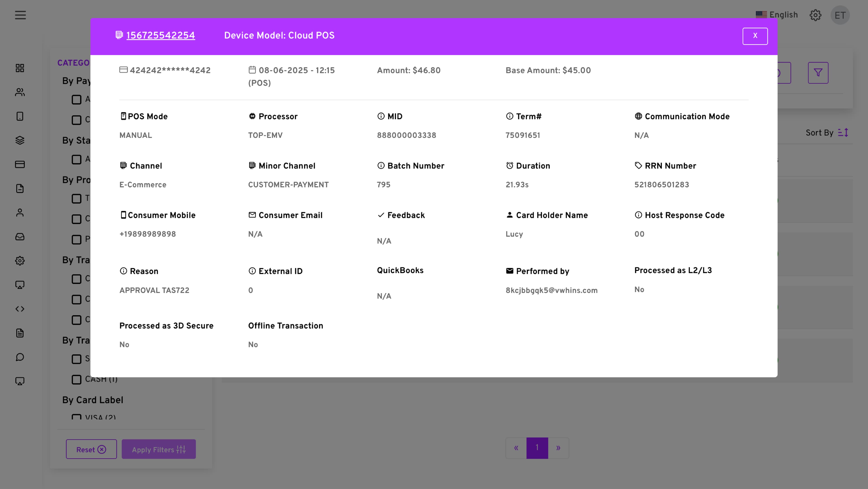The width and height of the screenshot is (868, 489).
Task: Click the layers stack sidebar icon
Action: [x=20, y=140]
